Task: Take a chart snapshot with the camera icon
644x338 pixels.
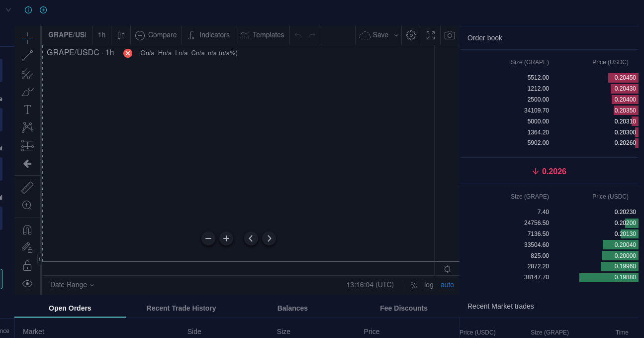Action: (x=450, y=35)
